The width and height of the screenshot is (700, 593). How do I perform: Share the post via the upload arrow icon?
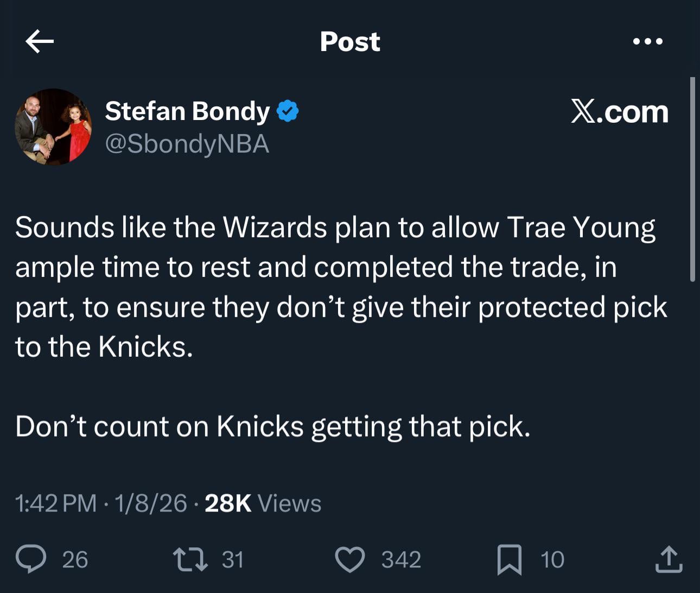point(669,559)
